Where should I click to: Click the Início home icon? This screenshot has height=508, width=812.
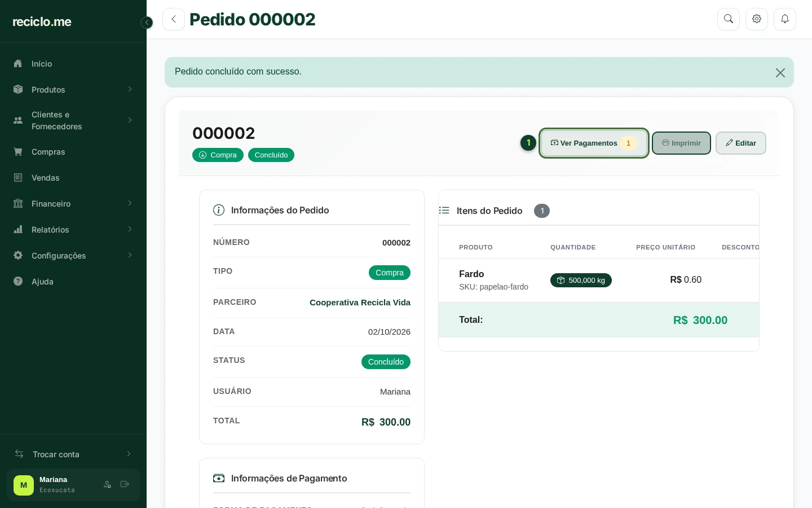(x=18, y=64)
